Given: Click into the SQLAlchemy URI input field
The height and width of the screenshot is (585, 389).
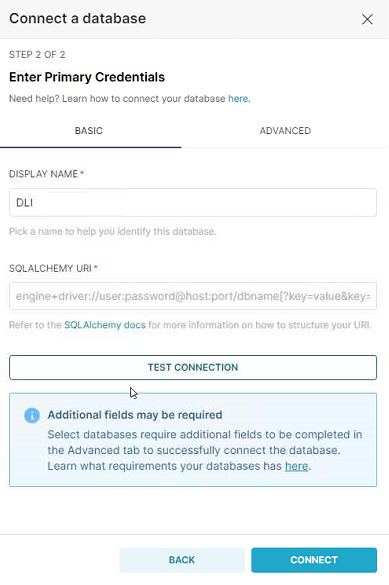Looking at the screenshot, I should tap(193, 296).
